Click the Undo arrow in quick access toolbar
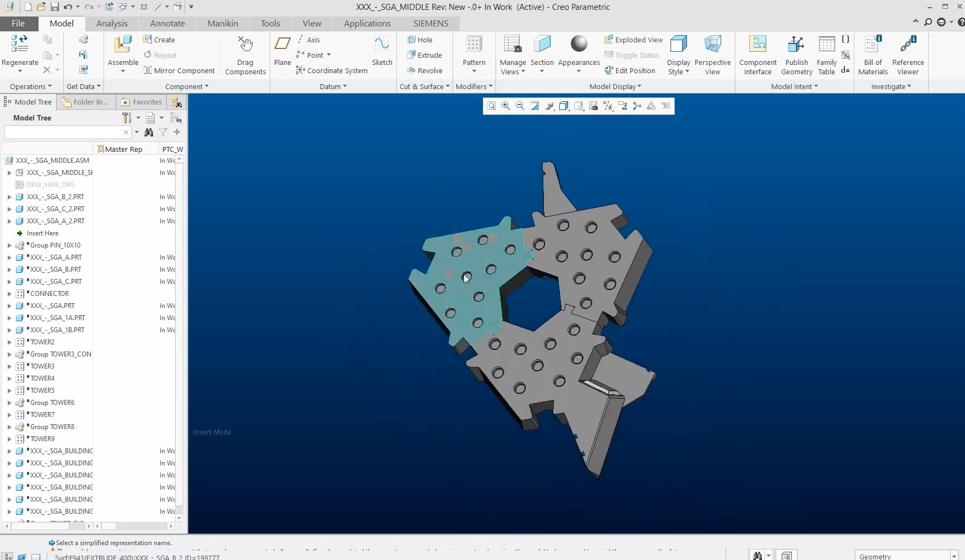Screen dimensions: 965x560 tap(68, 7)
